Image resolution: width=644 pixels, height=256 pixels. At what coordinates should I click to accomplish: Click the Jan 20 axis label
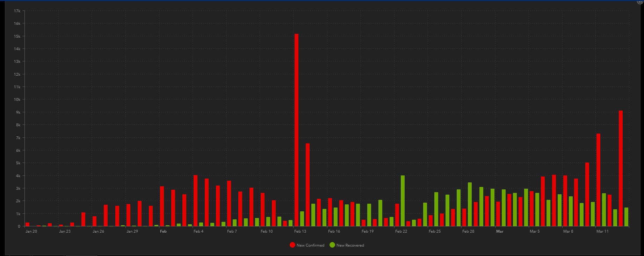point(31,231)
